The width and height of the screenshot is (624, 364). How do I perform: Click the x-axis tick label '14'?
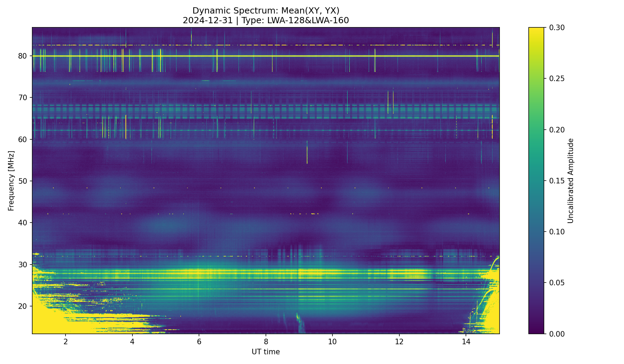[466, 342]
